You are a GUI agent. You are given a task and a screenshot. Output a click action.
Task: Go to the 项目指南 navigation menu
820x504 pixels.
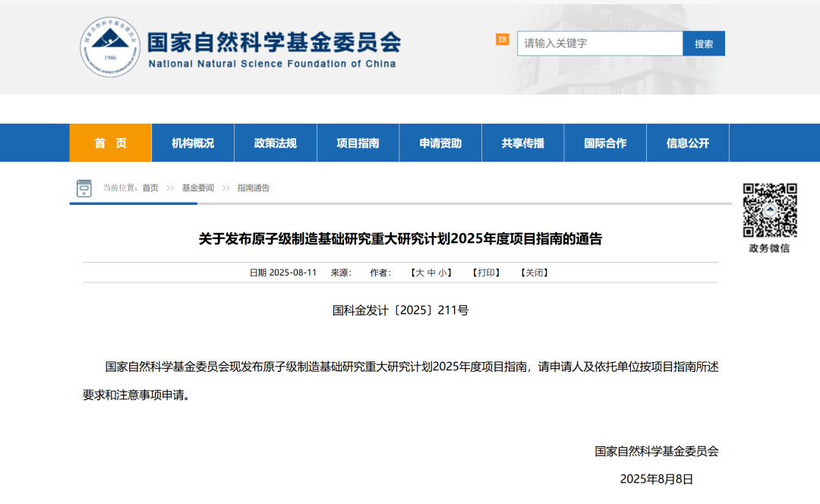(358, 143)
